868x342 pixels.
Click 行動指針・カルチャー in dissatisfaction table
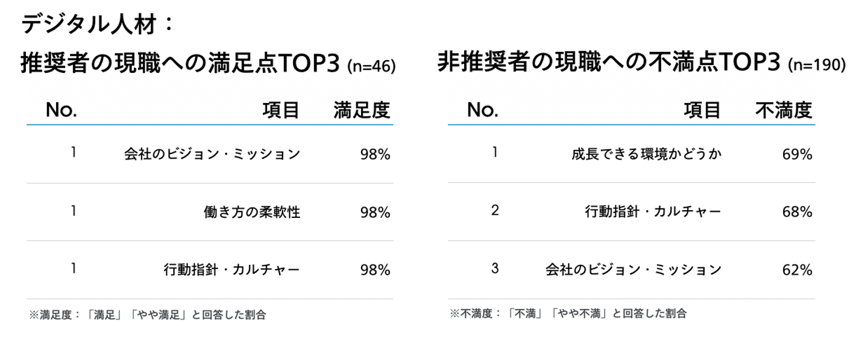653,212
